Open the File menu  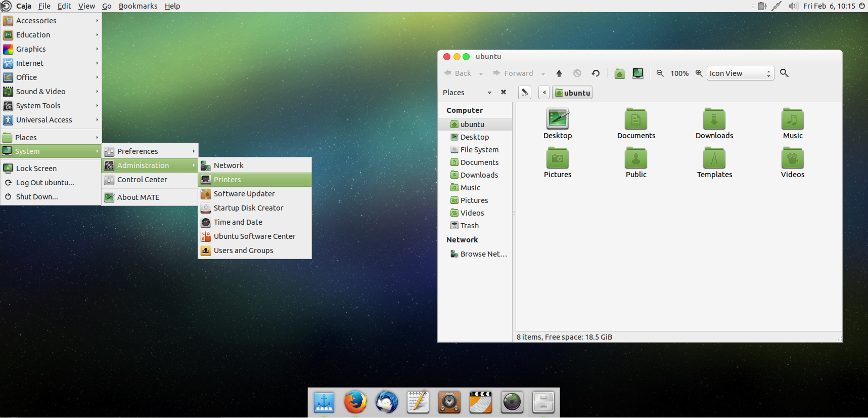[x=44, y=6]
